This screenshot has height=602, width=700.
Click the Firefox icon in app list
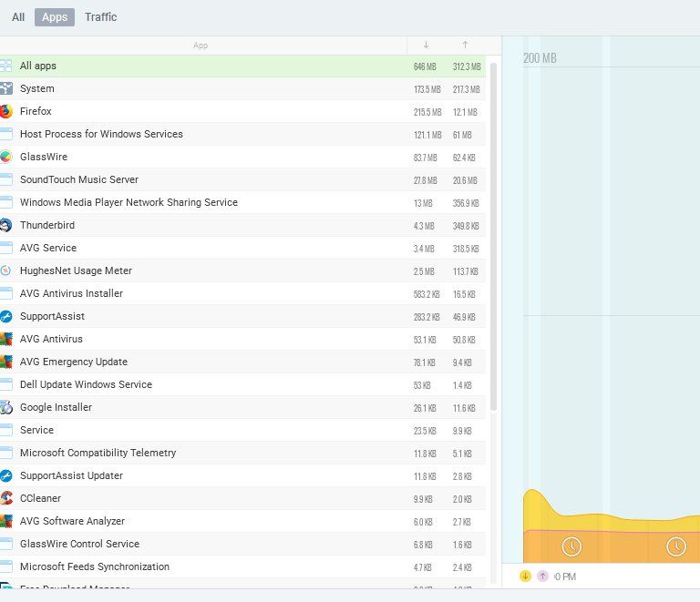click(6, 111)
